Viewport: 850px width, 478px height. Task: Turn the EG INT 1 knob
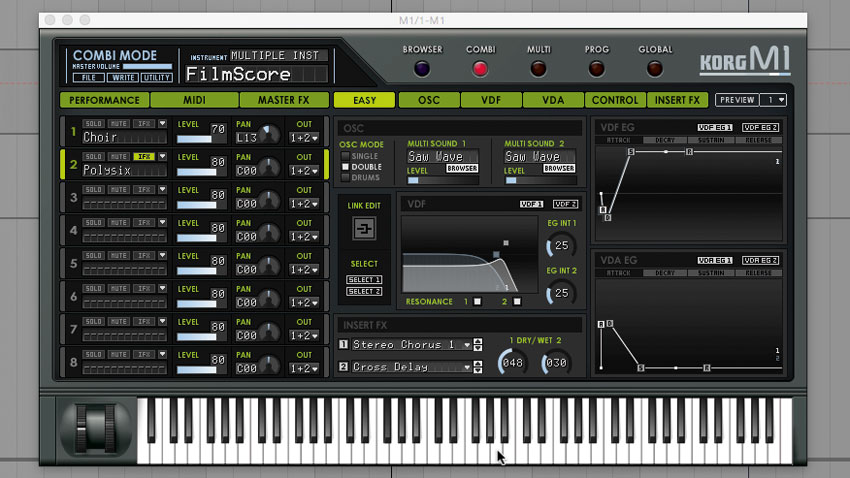[x=561, y=246]
